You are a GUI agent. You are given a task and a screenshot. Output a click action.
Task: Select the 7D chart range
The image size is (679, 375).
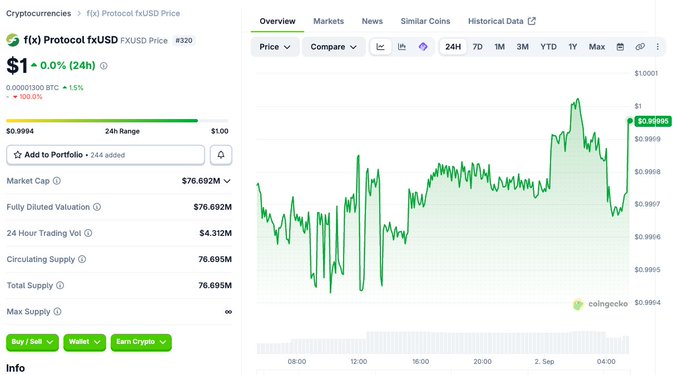tap(478, 47)
